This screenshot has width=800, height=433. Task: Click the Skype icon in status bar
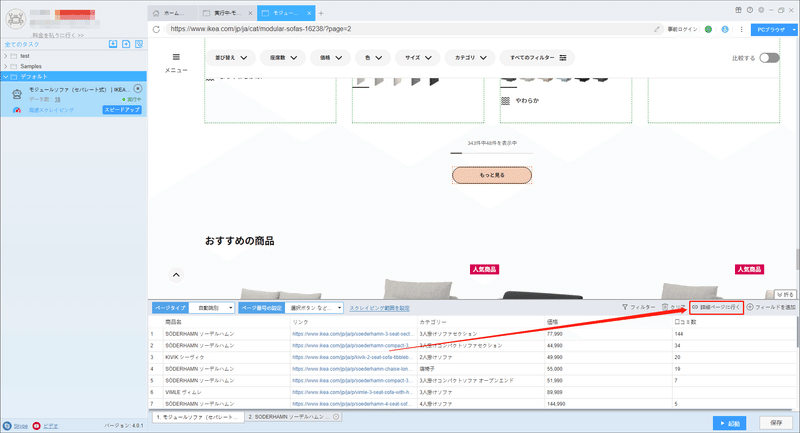pyautogui.click(x=7, y=426)
